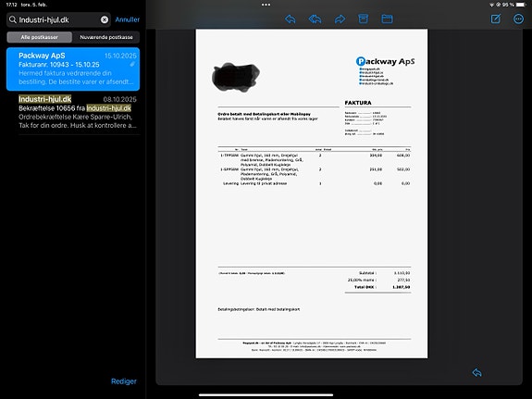Tap the Reply All double-arrow icon
Screen dimensions: 532x399
[315, 19]
